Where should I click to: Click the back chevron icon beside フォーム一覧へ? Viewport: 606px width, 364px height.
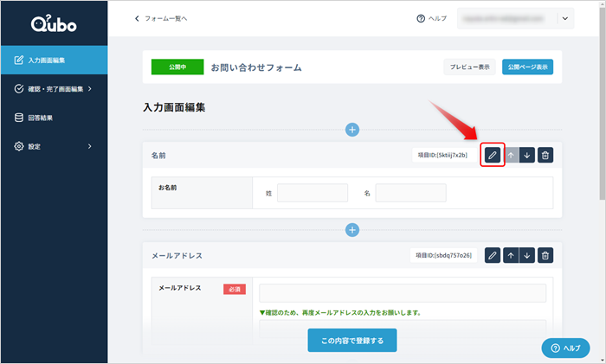click(x=137, y=18)
